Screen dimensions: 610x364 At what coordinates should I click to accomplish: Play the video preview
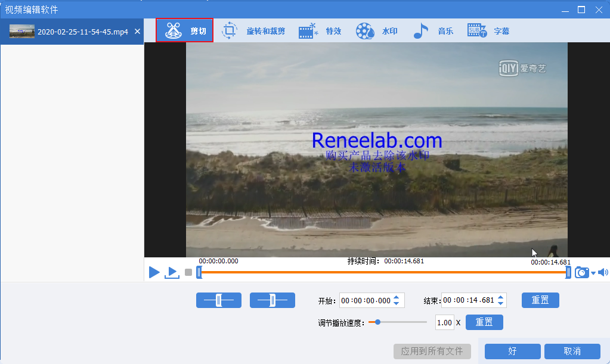click(x=154, y=272)
